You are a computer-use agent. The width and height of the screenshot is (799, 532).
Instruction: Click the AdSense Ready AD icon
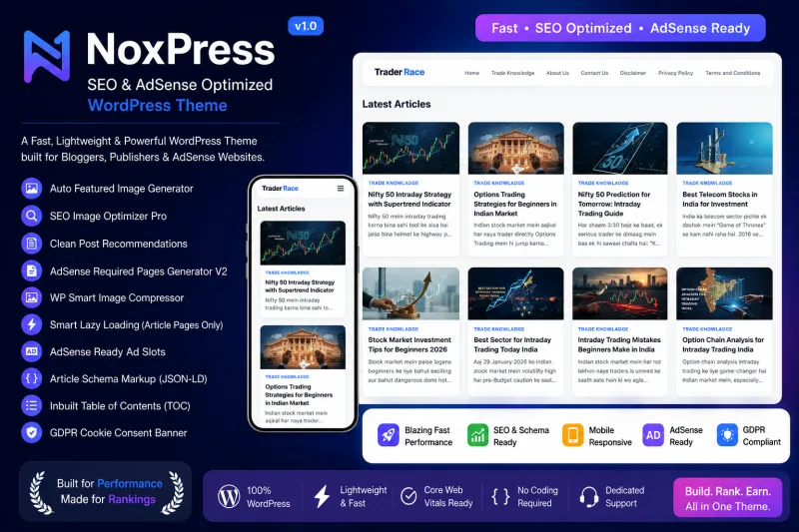point(653,435)
